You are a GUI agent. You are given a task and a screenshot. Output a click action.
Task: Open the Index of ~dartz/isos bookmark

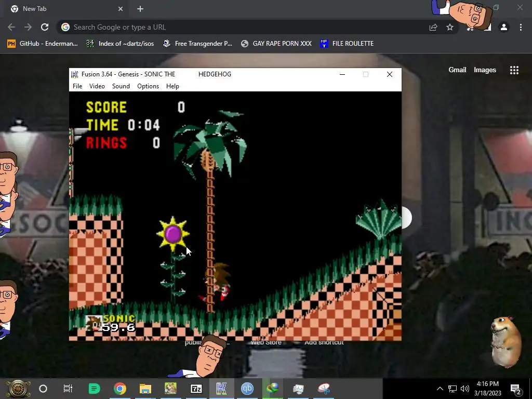coord(120,44)
